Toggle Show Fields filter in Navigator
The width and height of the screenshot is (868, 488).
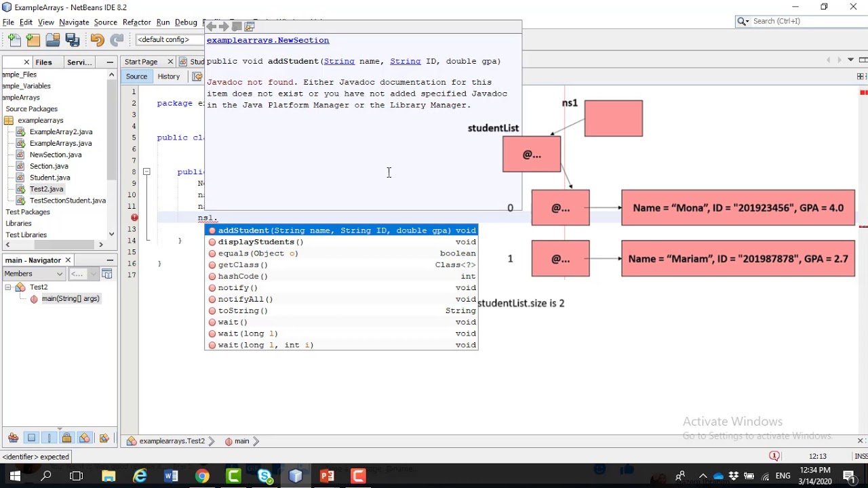coord(31,438)
